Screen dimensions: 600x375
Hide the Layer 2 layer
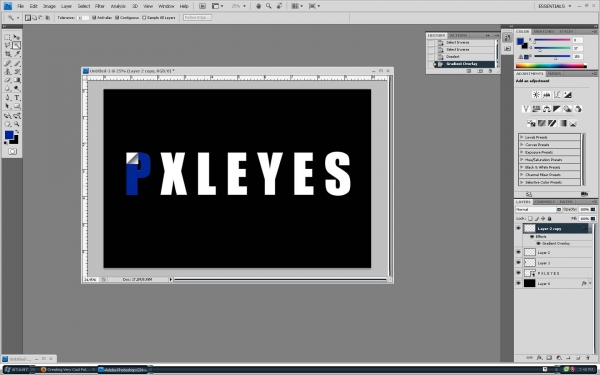coord(518,252)
